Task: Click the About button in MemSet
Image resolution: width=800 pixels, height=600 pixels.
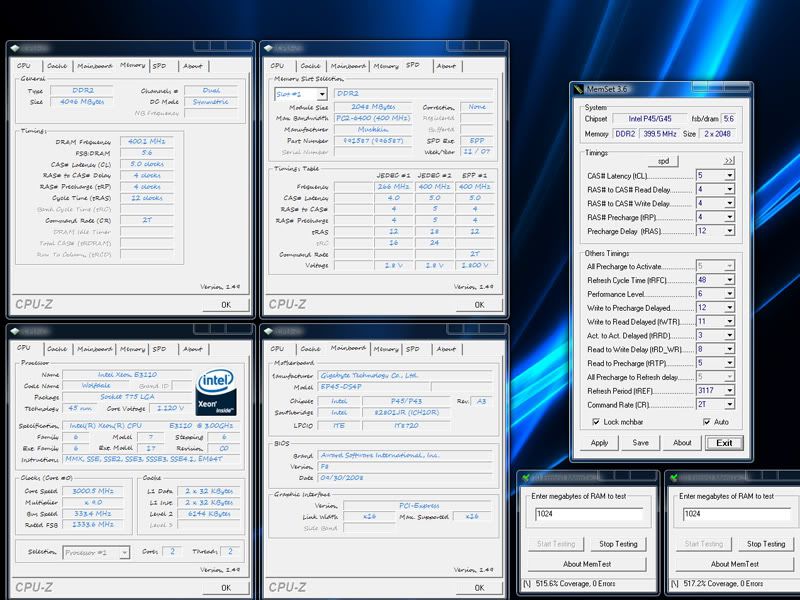Action: (x=682, y=443)
